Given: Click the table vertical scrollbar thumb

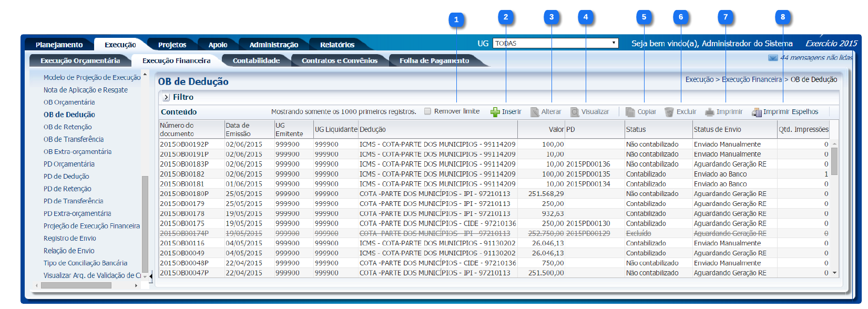Looking at the screenshot, I should pos(834,160).
